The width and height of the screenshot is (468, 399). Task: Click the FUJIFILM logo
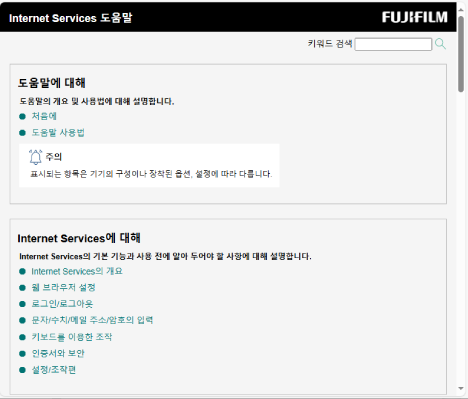415,17
